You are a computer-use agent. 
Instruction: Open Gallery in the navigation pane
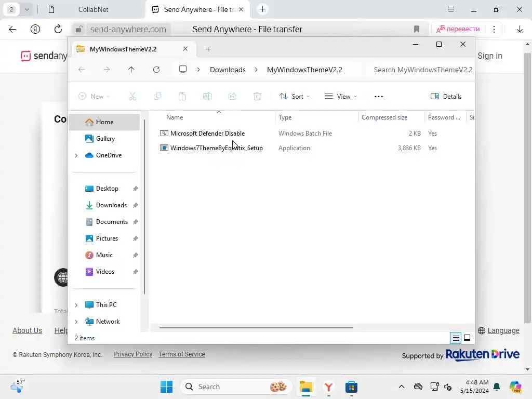point(104,138)
